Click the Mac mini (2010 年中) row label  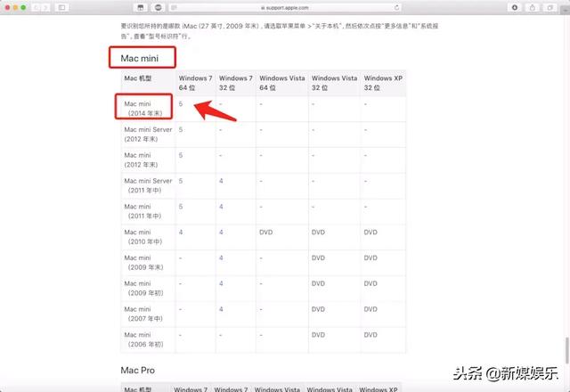[x=143, y=237]
